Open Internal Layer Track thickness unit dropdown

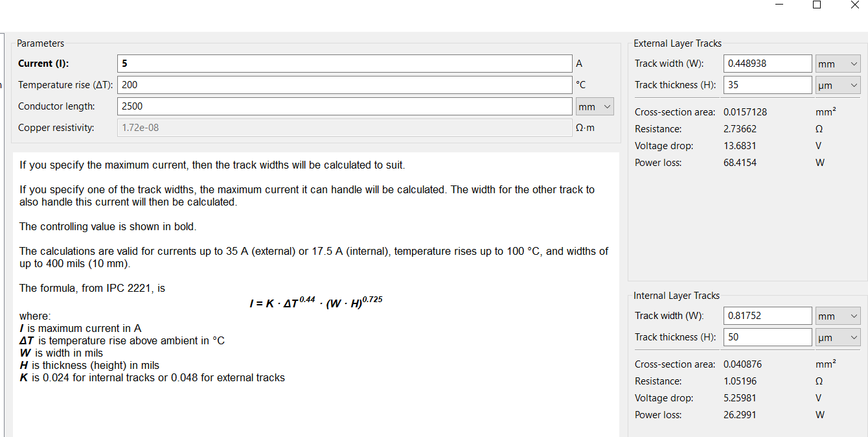838,337
